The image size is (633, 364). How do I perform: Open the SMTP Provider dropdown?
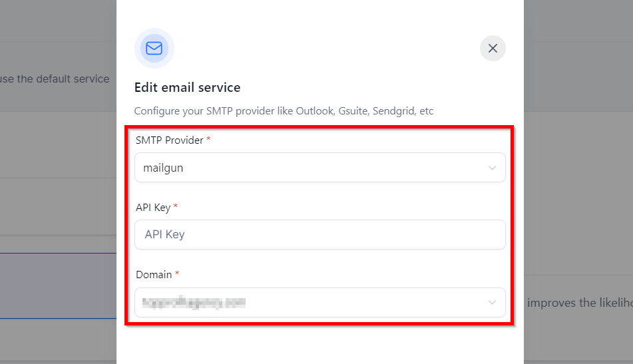319,168
